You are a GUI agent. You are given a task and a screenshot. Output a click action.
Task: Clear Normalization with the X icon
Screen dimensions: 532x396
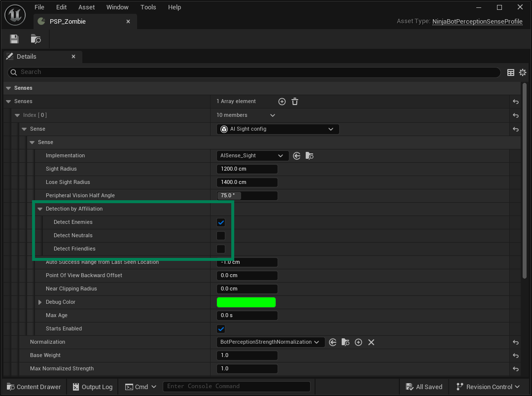click(x=371, y=342)
